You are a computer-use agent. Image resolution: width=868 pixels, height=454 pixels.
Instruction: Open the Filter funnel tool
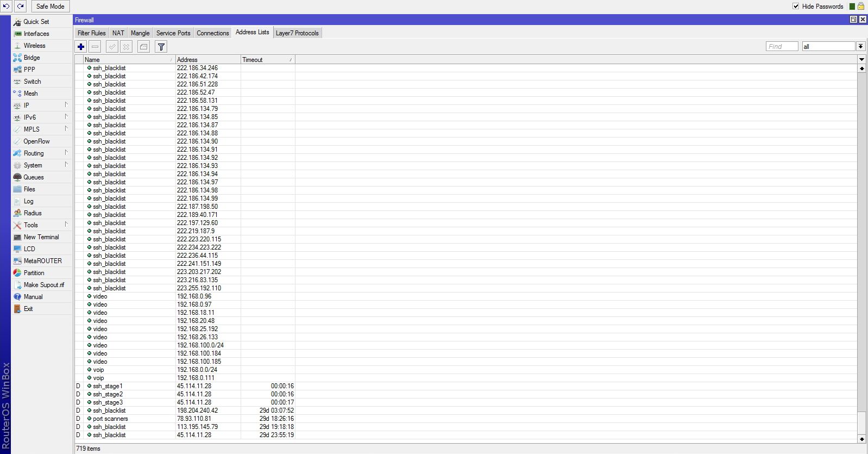click(161, 47)
